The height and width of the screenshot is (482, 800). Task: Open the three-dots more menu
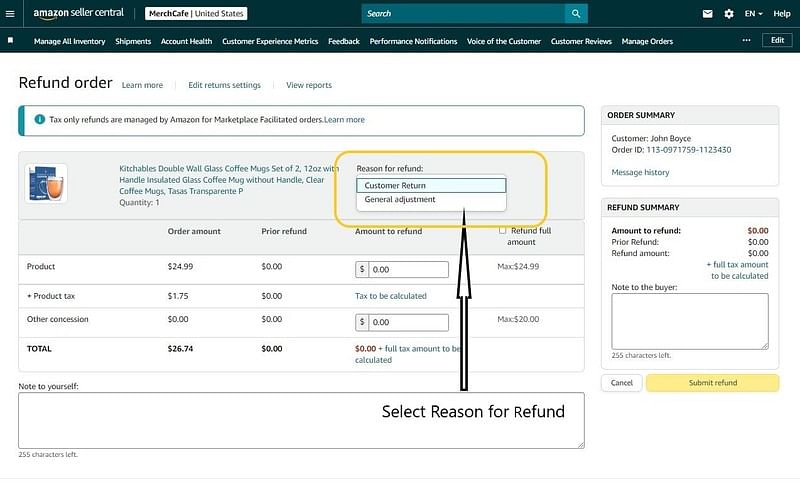point(746,40)
